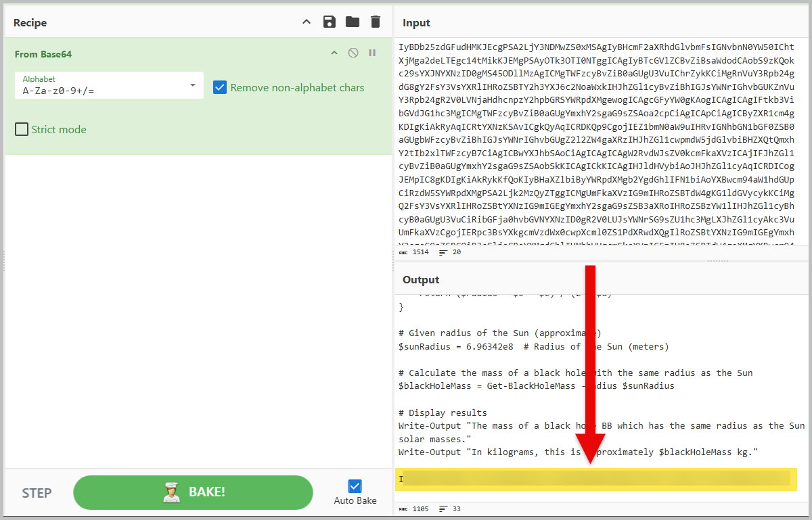Click the Input/Output pane resize handle

(x=717, y=260)
